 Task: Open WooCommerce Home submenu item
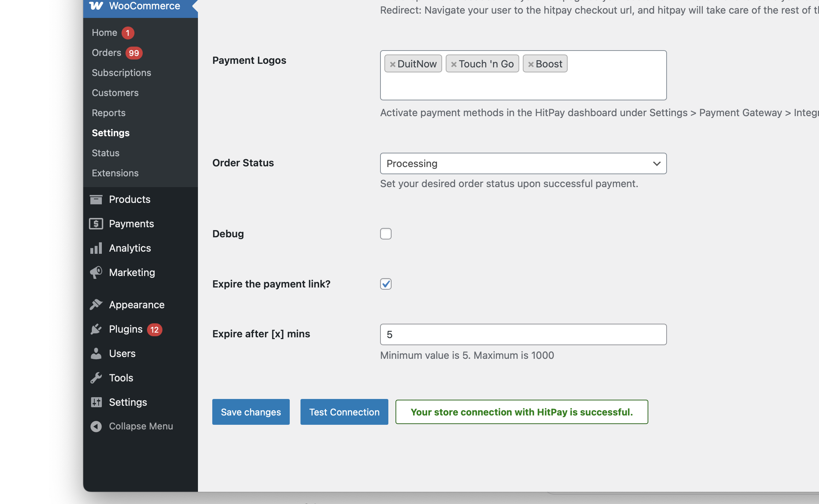coord(104,33)
